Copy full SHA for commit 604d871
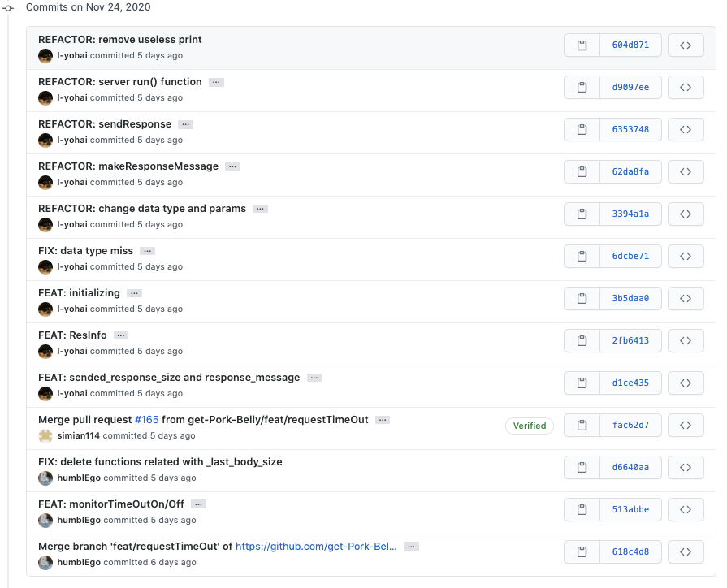The width and height of the screenshot is (727, 588). pyautogui.click(x=582, y=45)
